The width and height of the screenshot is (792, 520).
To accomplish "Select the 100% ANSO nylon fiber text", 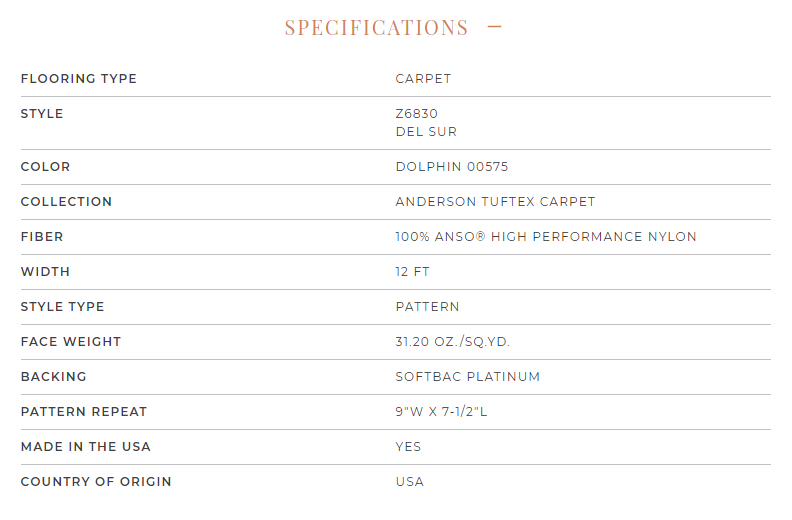I will click(546, 237).
